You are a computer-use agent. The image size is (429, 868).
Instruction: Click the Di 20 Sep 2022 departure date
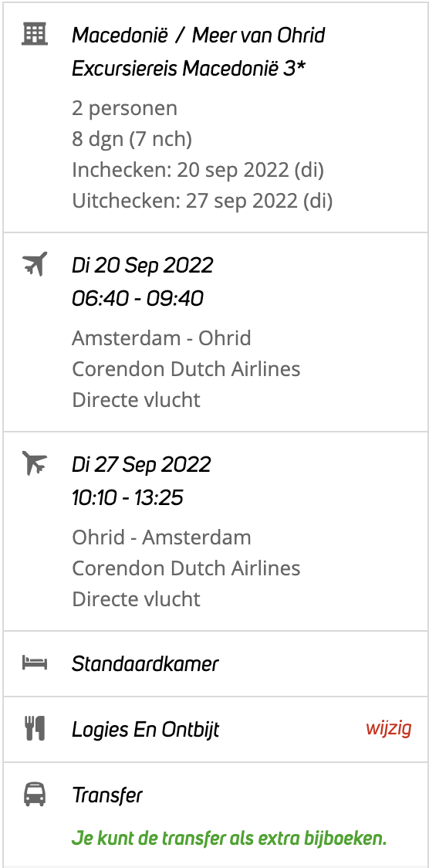[143, 265]
